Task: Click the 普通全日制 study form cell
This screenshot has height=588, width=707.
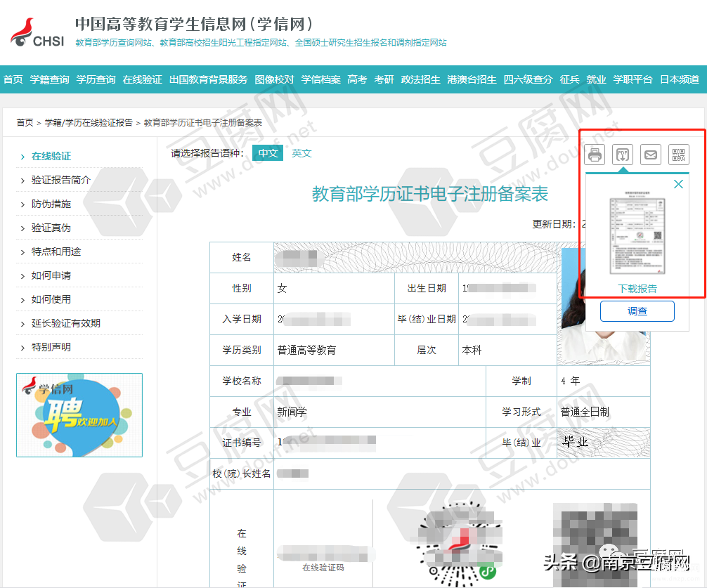Action: pos(604,412)
